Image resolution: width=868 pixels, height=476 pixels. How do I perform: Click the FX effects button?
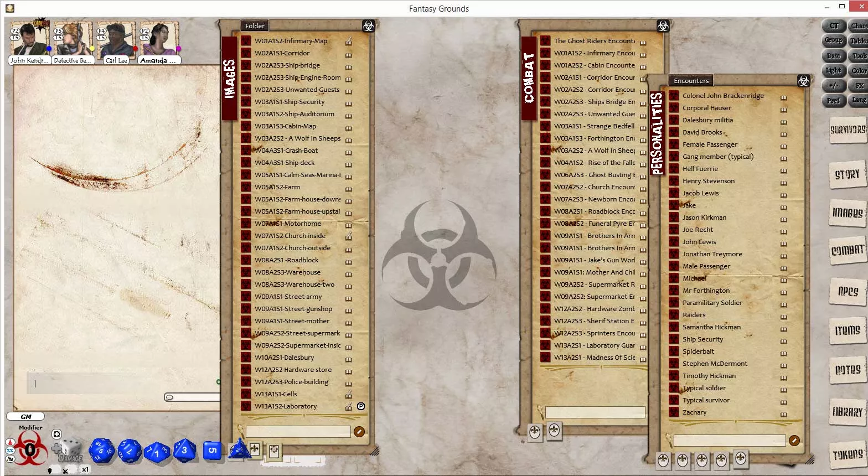(x=859, y=86)
